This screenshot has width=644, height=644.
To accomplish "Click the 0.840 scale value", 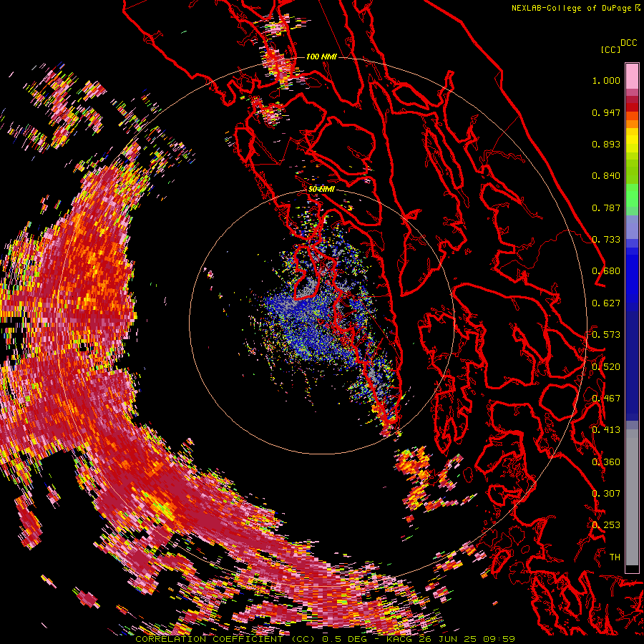I will tap(606, 176).
